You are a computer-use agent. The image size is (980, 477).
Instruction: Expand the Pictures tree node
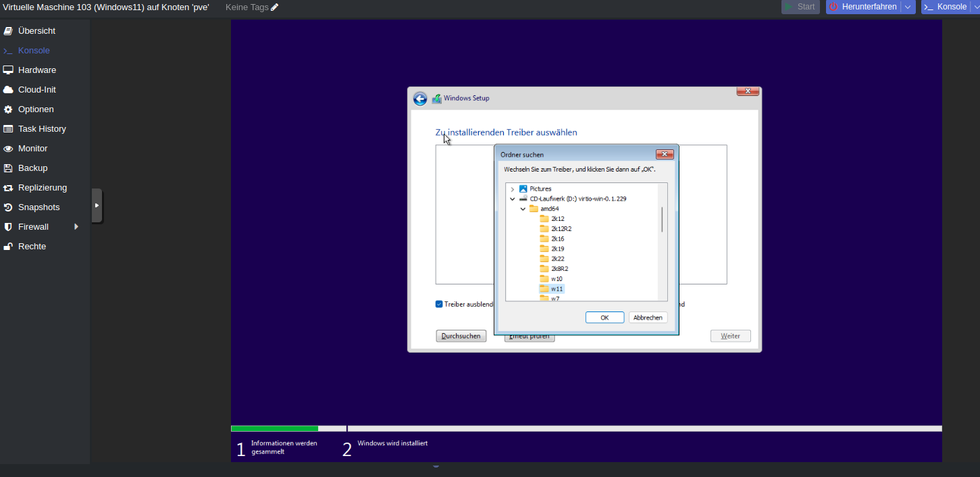513,189
